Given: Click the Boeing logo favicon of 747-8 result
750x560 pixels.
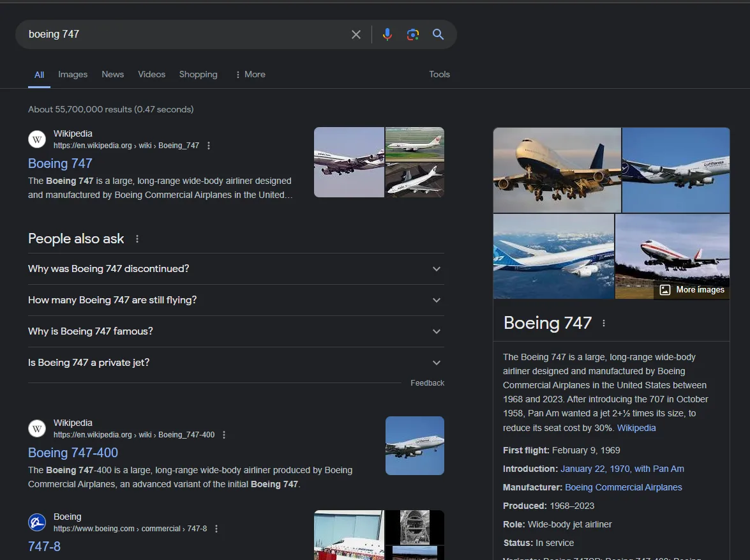Looking at the screenshot, I should pos(37,522).
